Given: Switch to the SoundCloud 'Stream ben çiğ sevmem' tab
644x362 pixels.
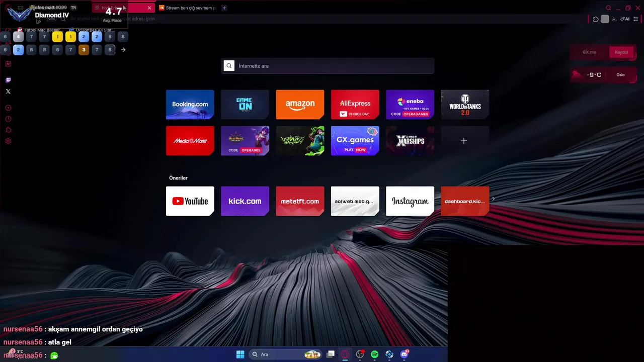Looking at the screenshot, I should coord(187,8).
